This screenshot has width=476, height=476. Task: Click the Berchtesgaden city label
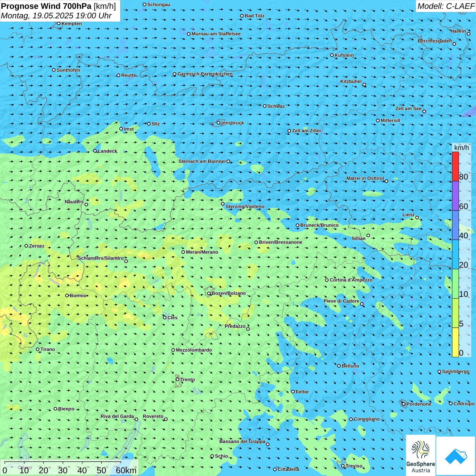pos(435,41)
